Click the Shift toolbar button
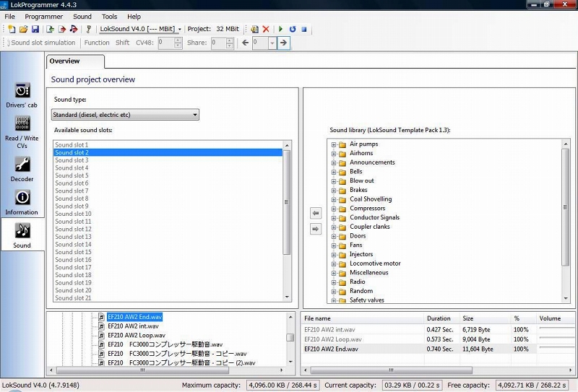Screen dimensions: 578x392 [x=122, y=43]
